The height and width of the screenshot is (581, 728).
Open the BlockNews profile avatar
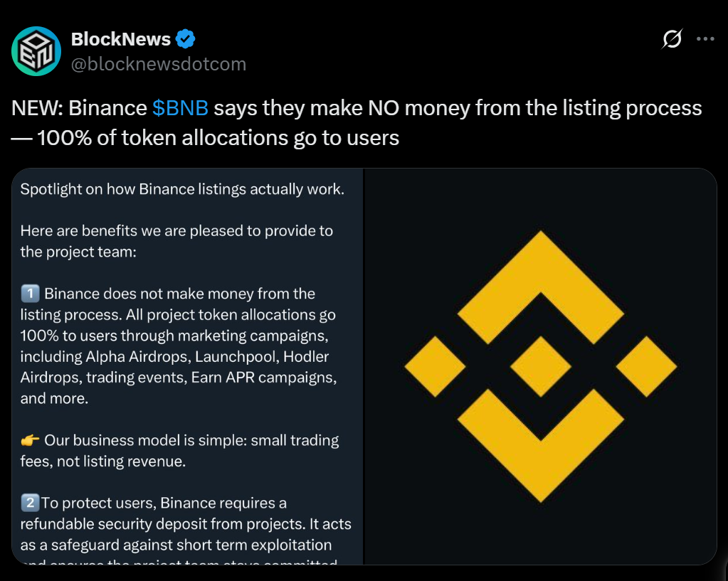pos(36,51)
